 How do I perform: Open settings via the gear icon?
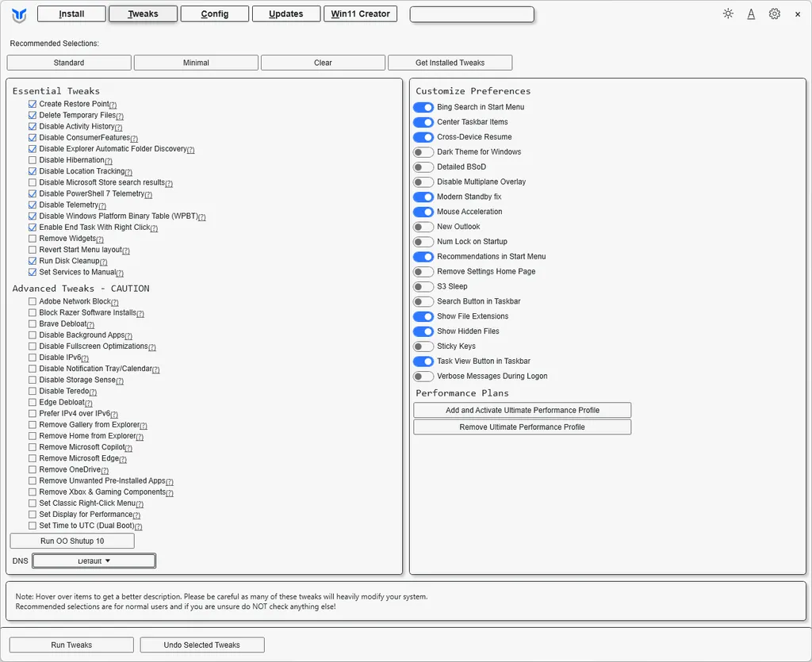click(775, 13)
